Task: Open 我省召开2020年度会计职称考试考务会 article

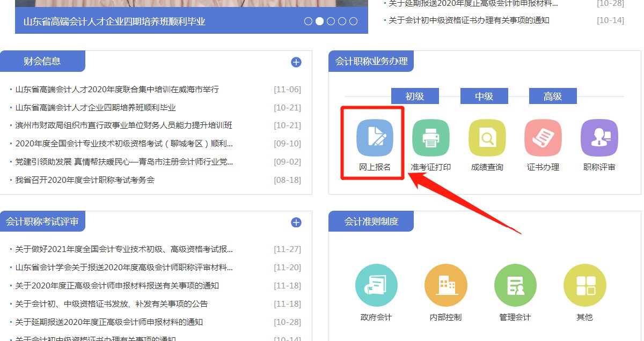Action: click(x=85, y=180)
